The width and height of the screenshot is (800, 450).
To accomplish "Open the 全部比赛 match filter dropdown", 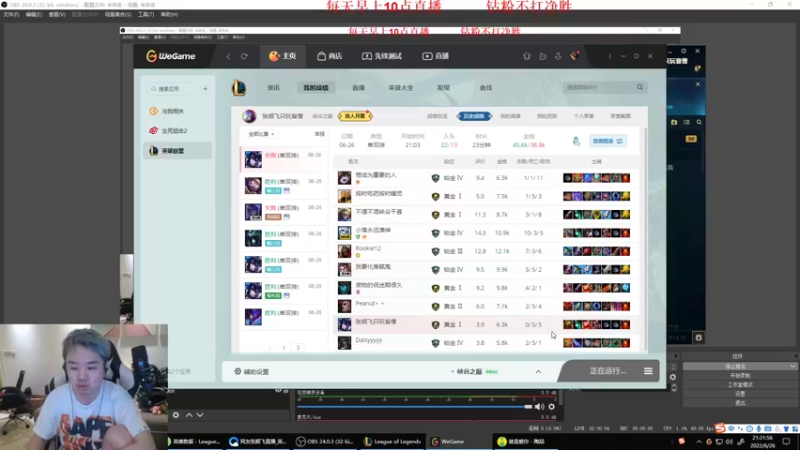I will 261,134.
